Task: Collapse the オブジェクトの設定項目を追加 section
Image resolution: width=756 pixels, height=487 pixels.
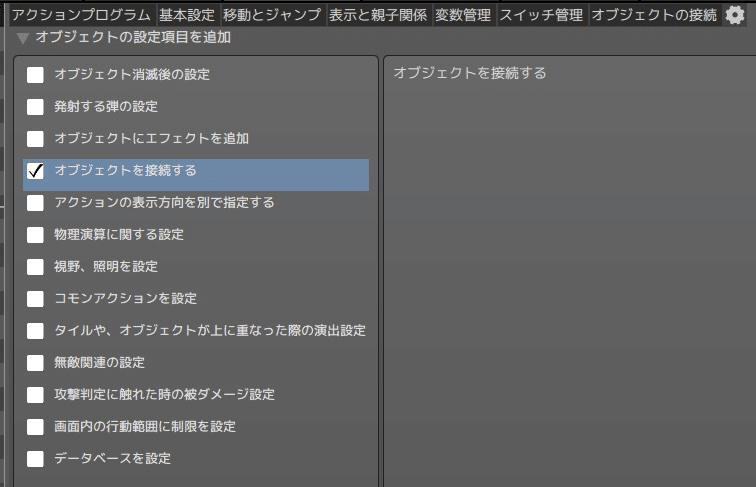Action: coord(22,38)
